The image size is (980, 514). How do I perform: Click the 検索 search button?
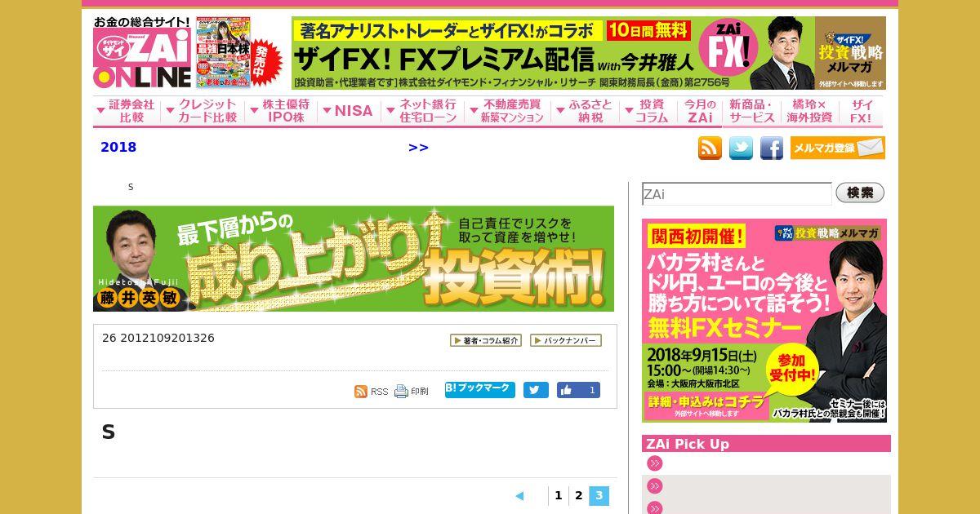pyautogui.click(x=860, y=193)
